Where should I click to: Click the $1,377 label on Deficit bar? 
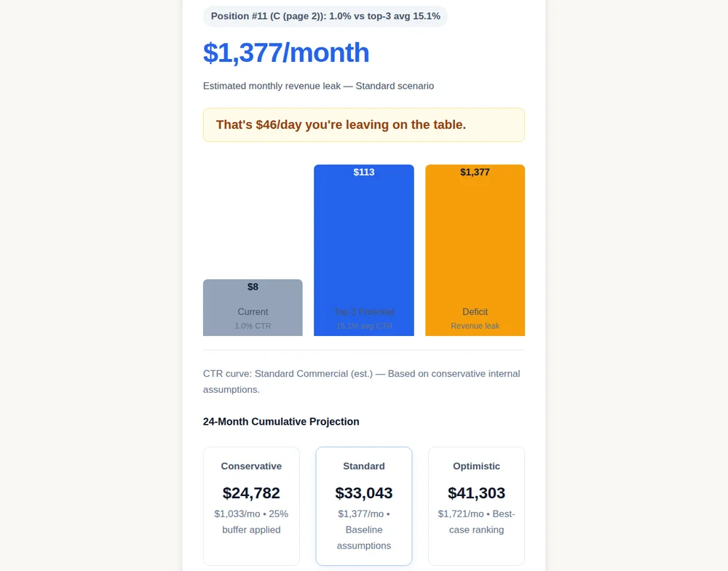pyautogui.click(x=475, y=172)
